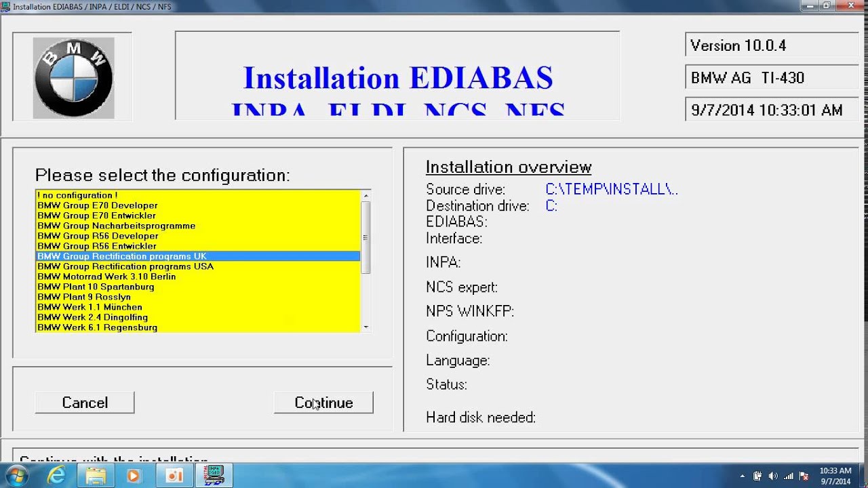Screen dimensions: 868x488
Task: Click the Installation overview heading
Action: pyautogui.click(x=509, y=167)
